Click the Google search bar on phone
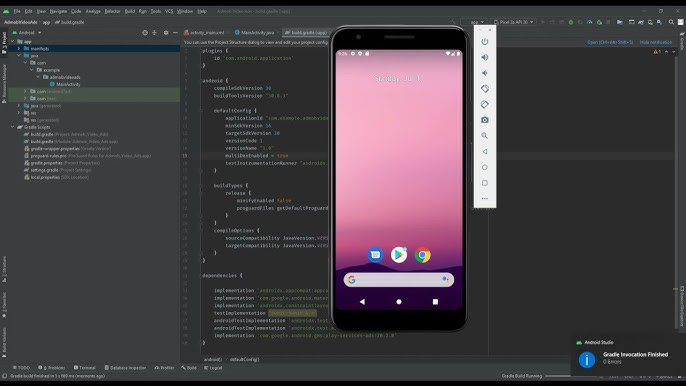Viewport: 686px width, 386px height. pos(399,279)
